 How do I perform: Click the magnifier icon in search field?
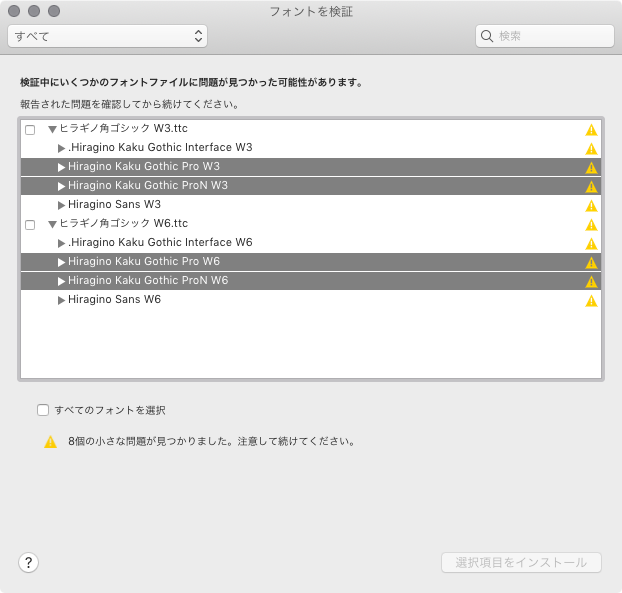click(x=487, y=36)
